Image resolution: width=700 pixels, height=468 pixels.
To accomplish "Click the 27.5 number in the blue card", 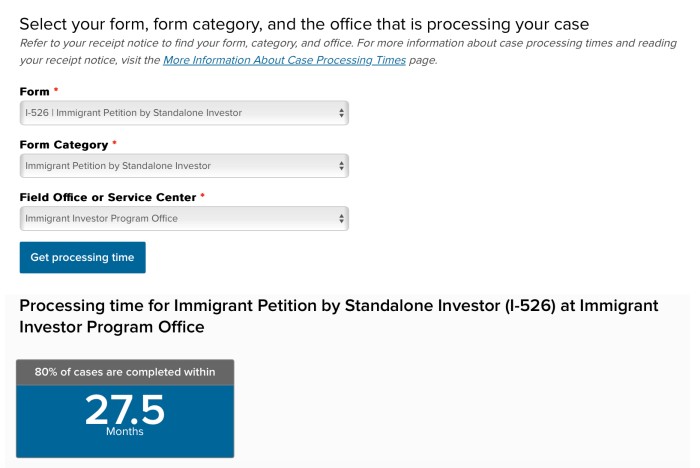I will point(124,410).
